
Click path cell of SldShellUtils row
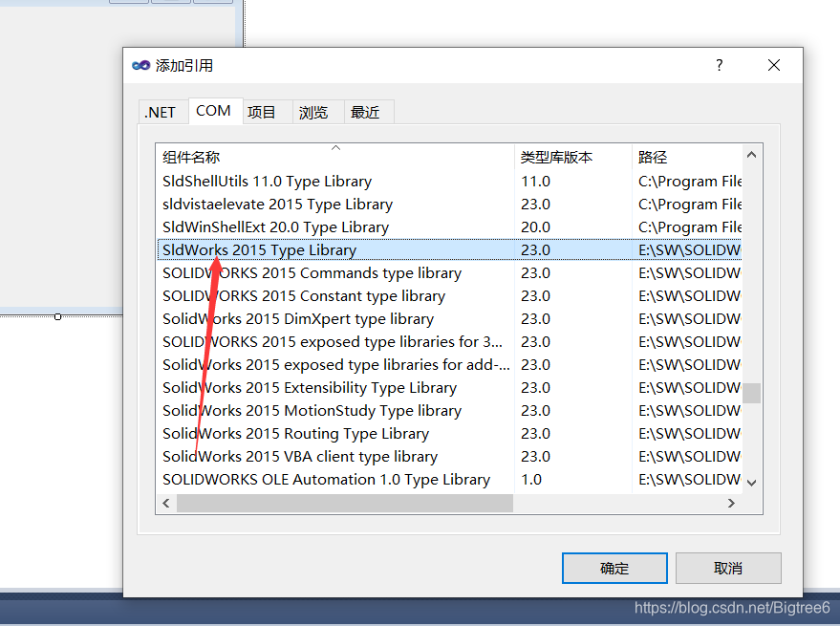coord(689,182)
